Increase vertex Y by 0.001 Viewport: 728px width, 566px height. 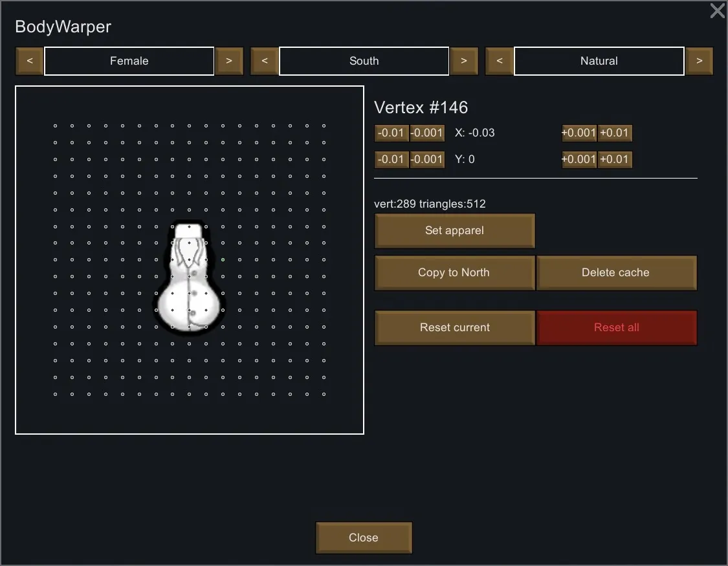pos(579,159)
